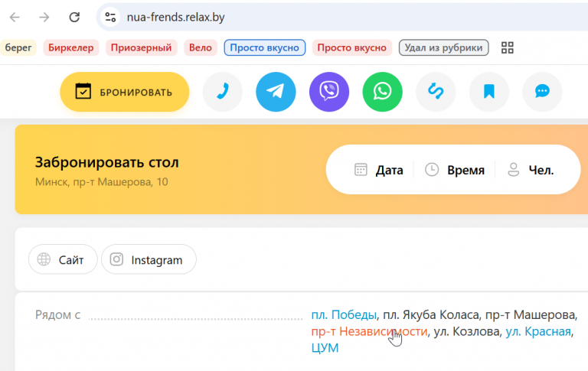The width and height of the screenshot is (588, 371).
Task: Follow the 'пр-т Независимости' link
Action: [369, 331]
